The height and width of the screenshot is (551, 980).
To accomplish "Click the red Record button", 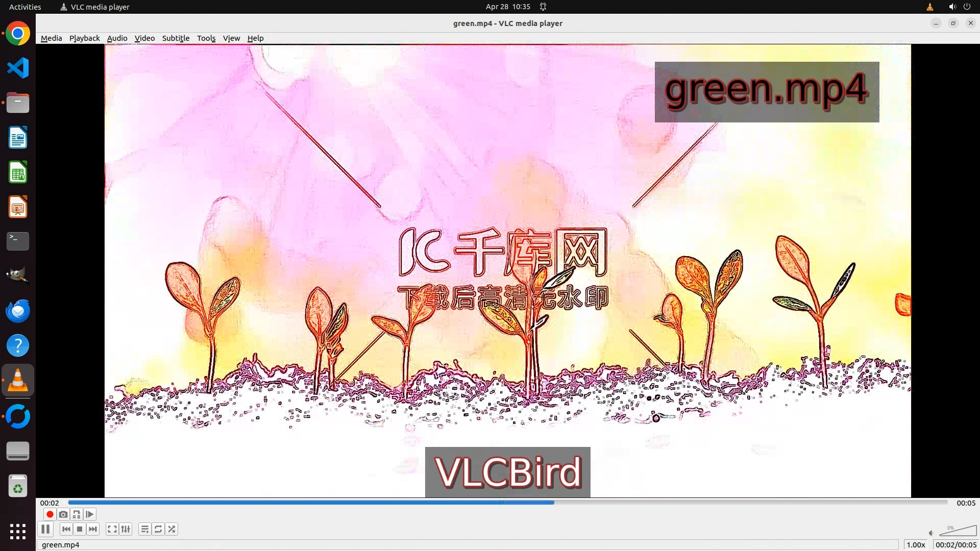I will [x=50, y=514].
